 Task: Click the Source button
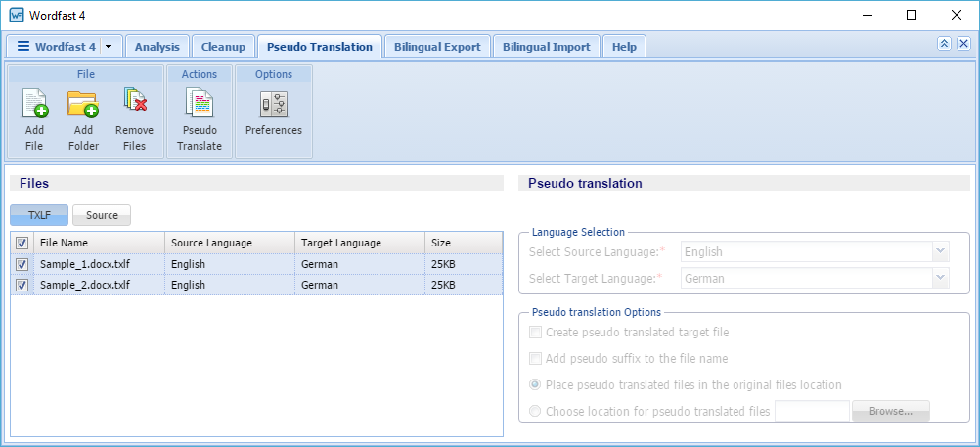(102, 215)
